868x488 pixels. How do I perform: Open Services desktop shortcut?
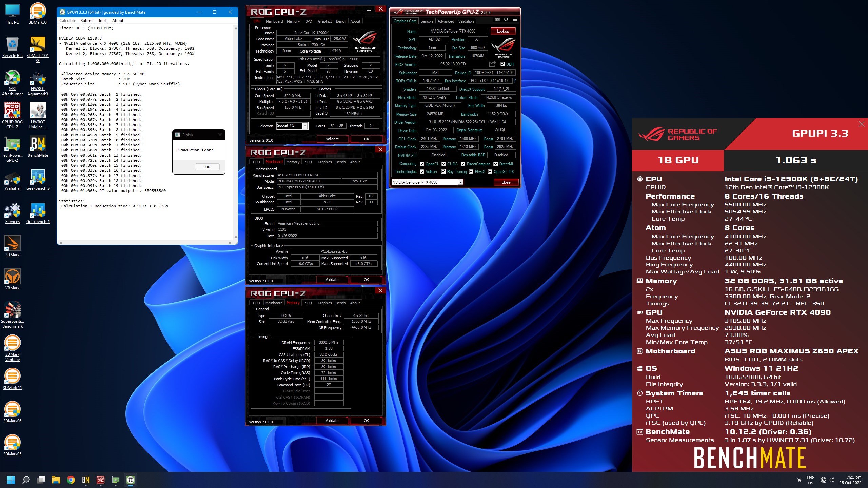12,213
